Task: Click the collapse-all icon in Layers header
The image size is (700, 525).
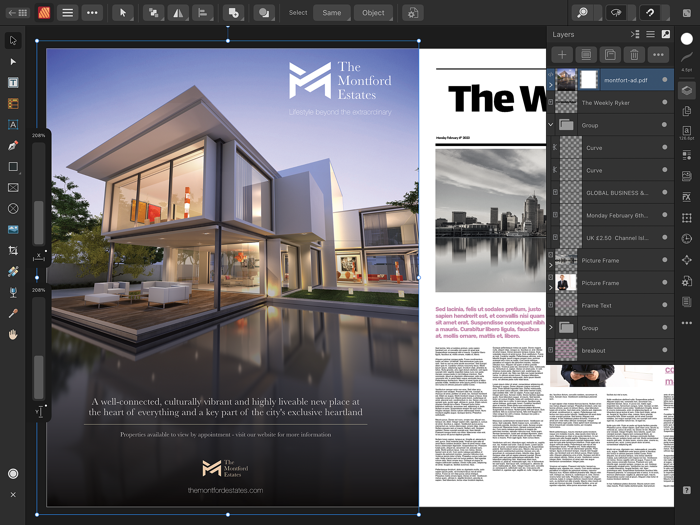Action: pyautogui.click(x=635, y=34)
